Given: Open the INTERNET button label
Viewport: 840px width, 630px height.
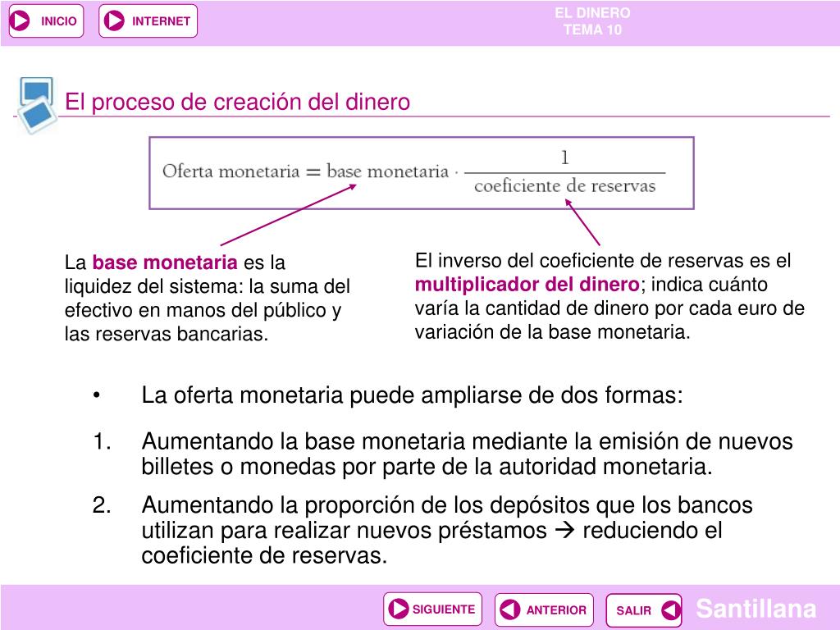Looking at the screenshot, I should [x=162, y=21].
